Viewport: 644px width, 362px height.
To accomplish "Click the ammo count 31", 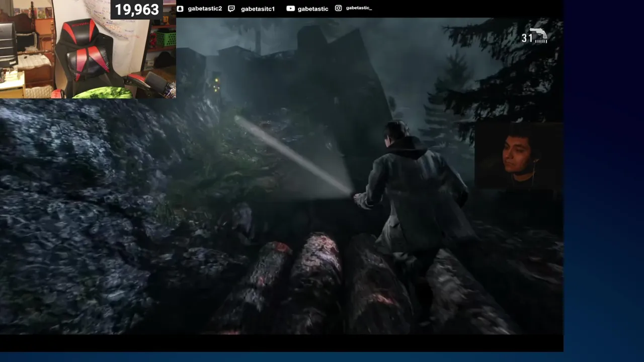I will click(x=527, y=38).
